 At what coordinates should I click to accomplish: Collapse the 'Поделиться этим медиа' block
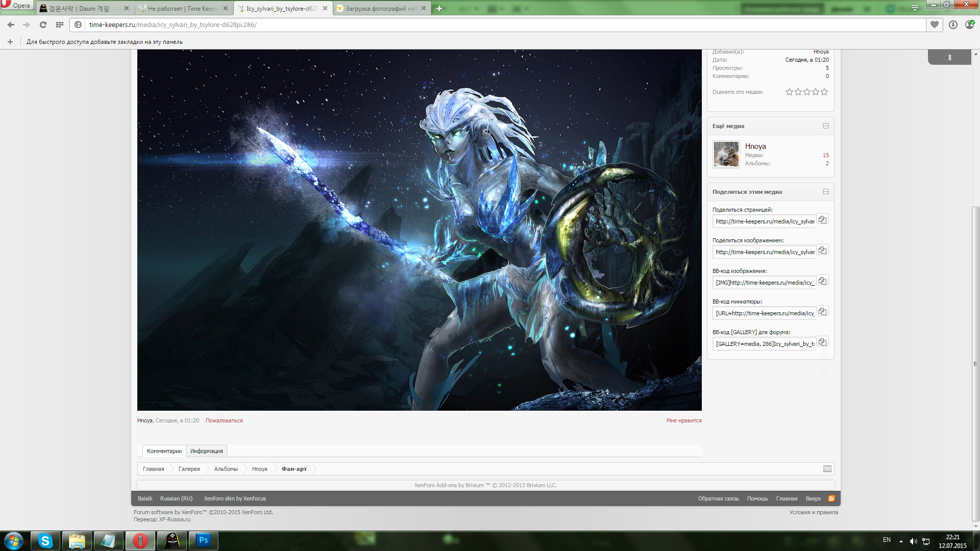(825, 192)
